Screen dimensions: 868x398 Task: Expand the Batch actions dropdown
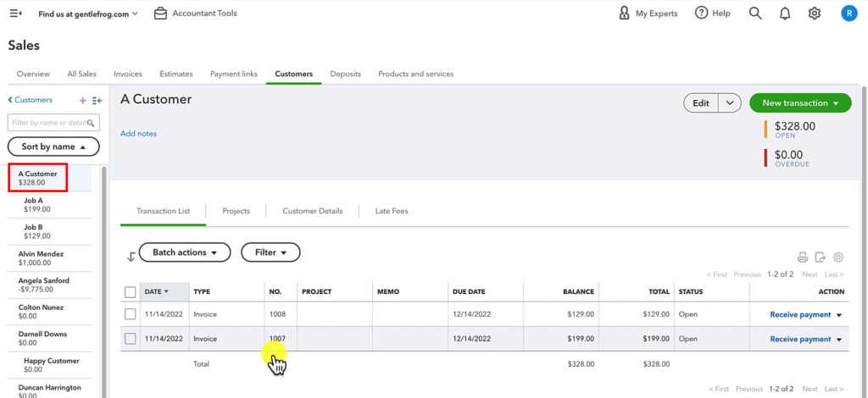(x=184, y=252)
